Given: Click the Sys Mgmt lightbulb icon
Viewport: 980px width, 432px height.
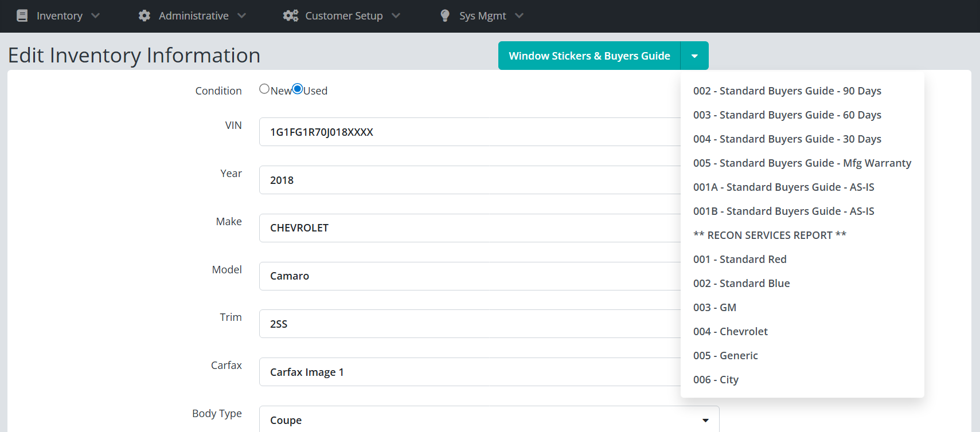Looking at the screenshot, I should (445, 15).
